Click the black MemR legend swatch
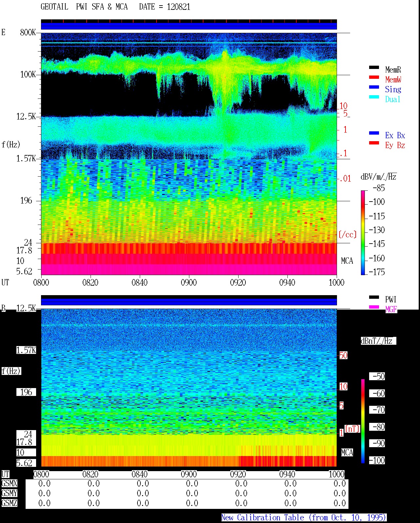Image resolution: width=420 pixels, height=523 pixels. click(374, 68)
